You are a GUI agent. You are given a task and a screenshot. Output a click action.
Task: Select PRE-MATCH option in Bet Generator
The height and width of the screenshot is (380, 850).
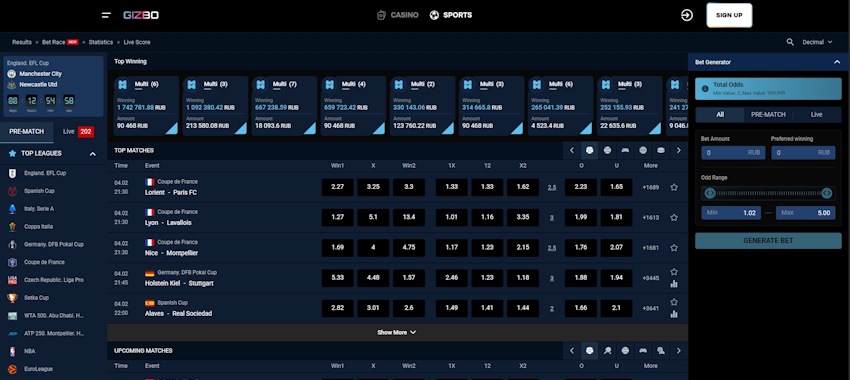point(768,114)
